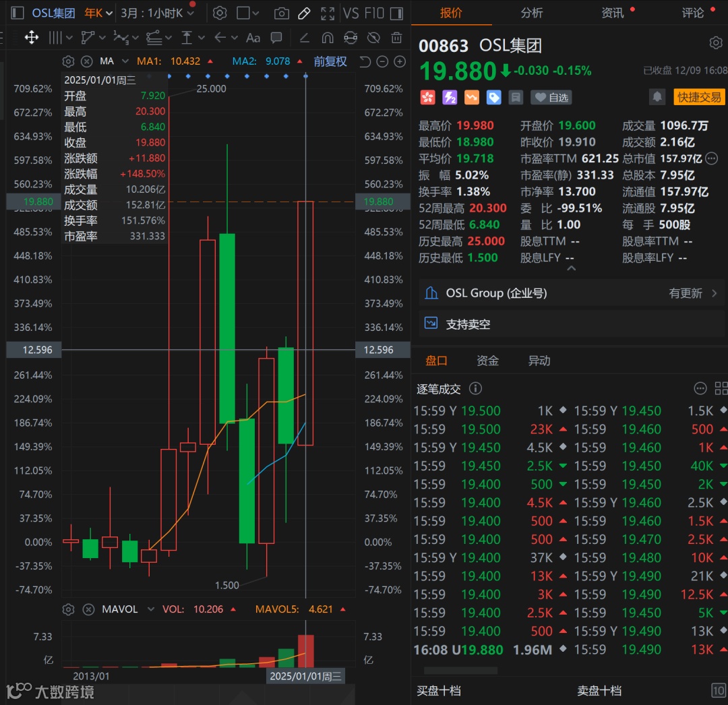Zoom out the chart with minus icon
Screen dimensions: 728x705
(382, 61)
